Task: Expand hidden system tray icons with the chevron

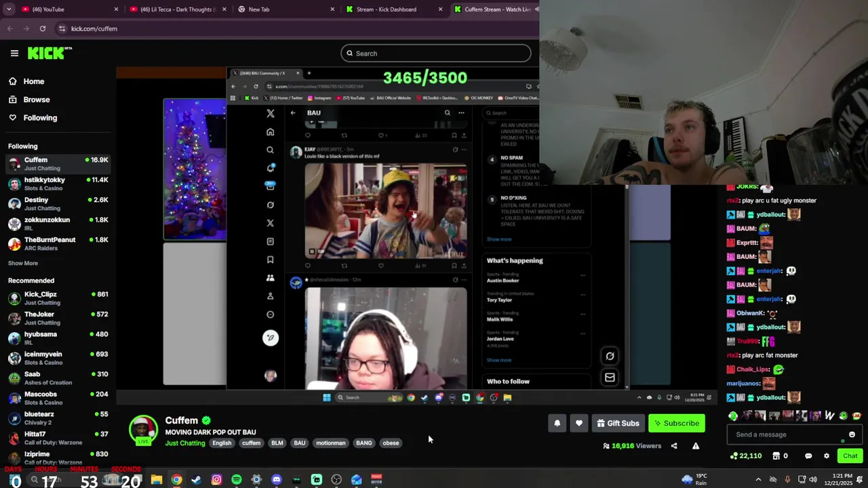Action: pos(758,480)
